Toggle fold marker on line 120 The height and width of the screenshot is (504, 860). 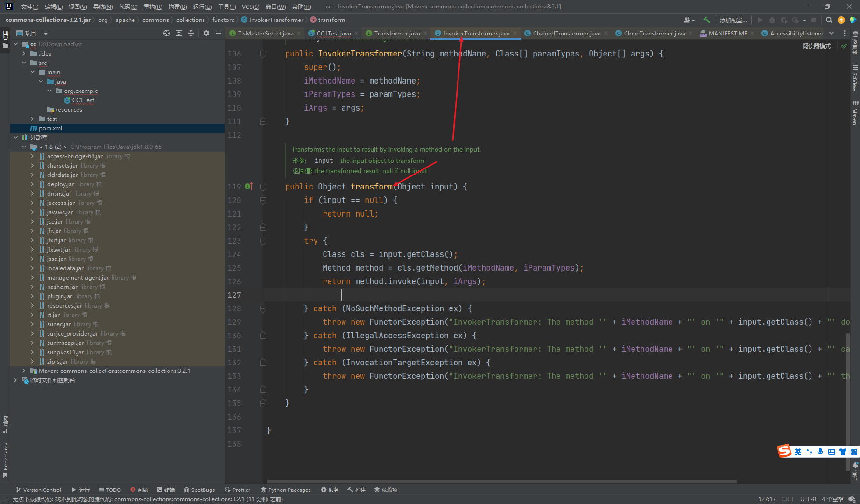(263, 200)
